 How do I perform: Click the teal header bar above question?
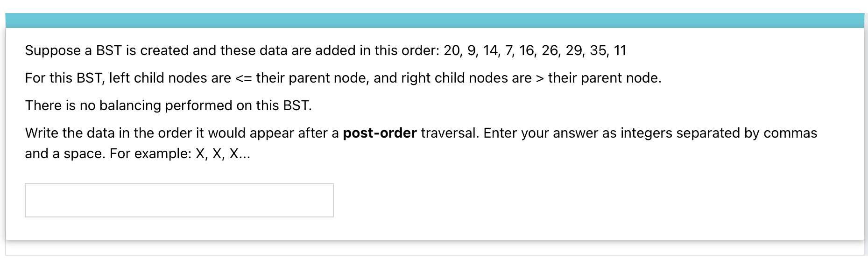pos(434,21)
